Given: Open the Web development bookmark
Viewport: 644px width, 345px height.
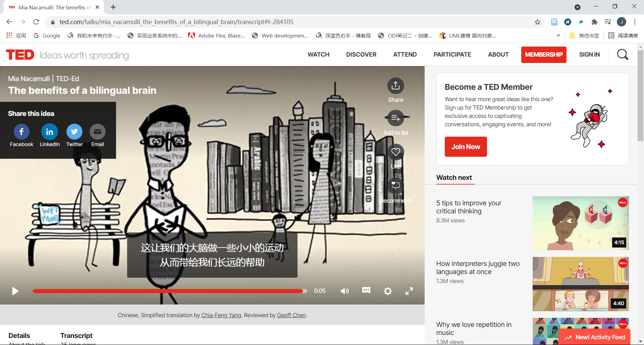Looking at the screenshot, I should click(280, 36).
